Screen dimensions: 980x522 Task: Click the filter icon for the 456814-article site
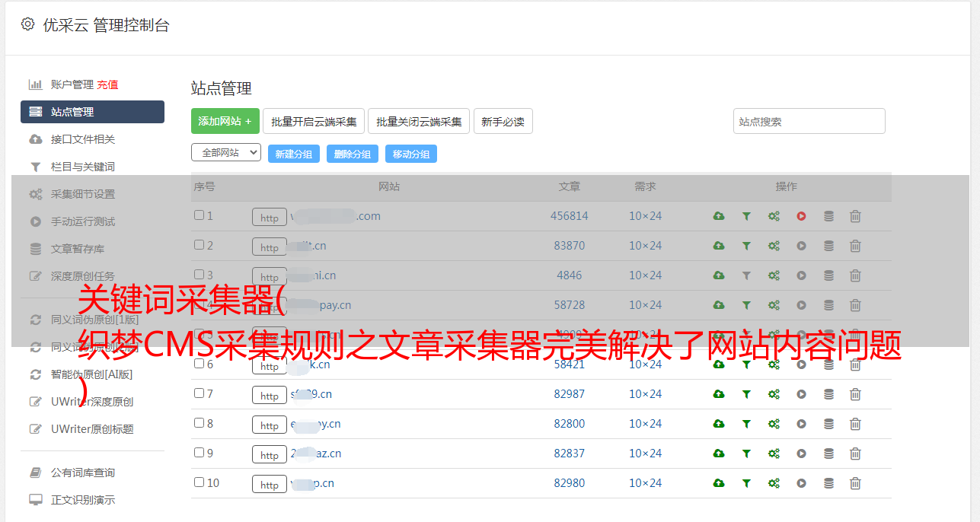pyautogui.click(x=746, y=216)
